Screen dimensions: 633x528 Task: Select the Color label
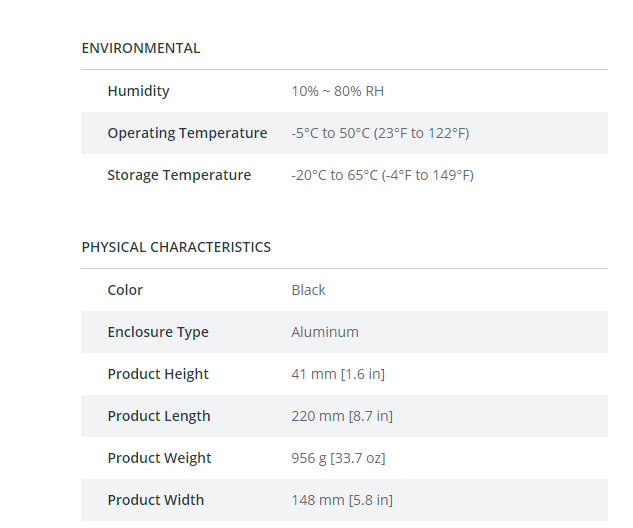[125, 290]
